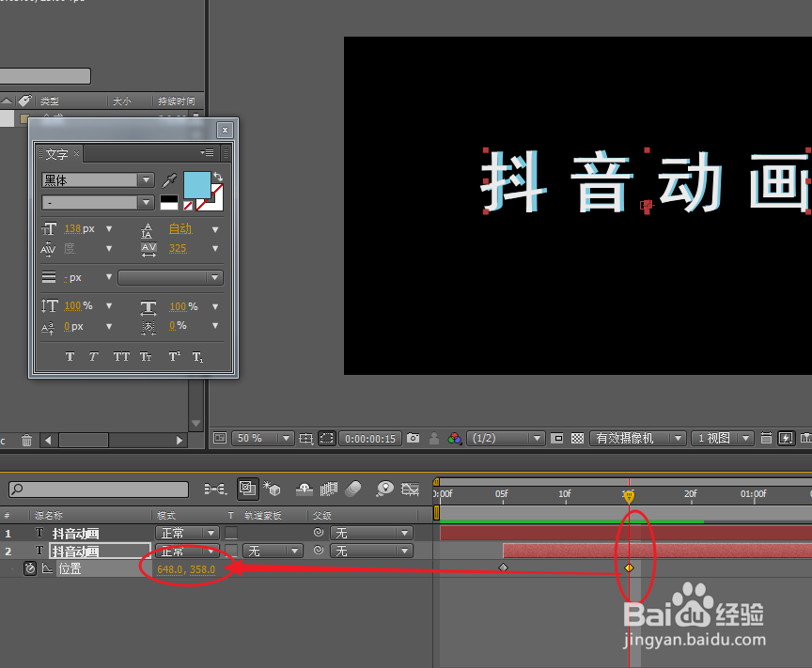812x668 pixels.
Task: Open the composition mini-flowchart icon
Action: [215, 489]
